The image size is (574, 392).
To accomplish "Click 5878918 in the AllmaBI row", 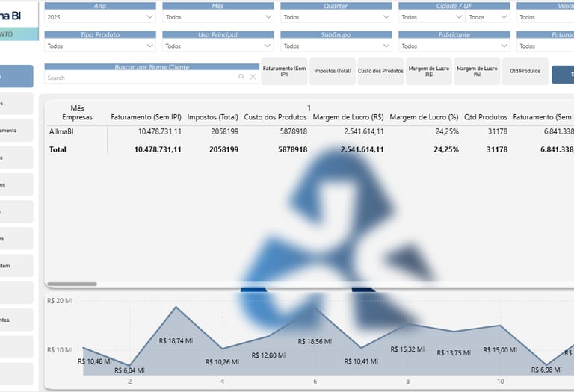I will [x=293, y=131].
